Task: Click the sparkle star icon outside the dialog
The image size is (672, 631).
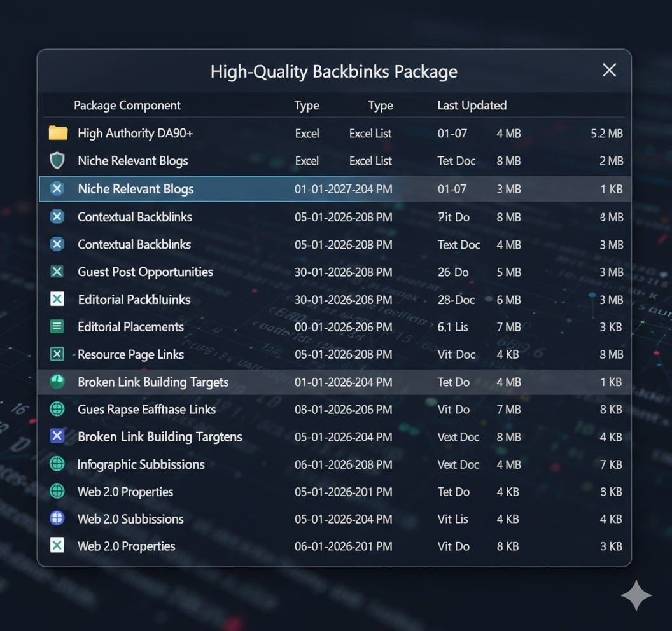Action: 636,595
